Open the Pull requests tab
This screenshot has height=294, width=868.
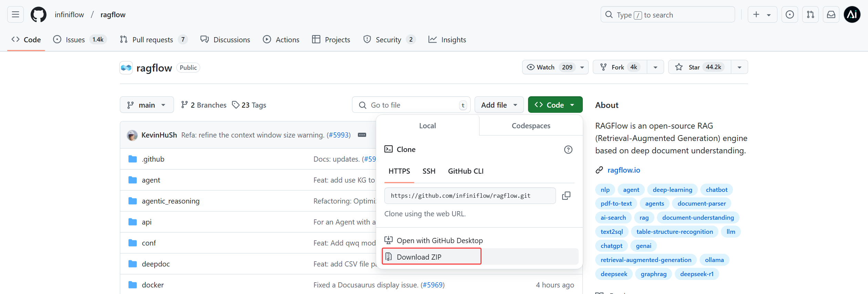tap(154, 40)
